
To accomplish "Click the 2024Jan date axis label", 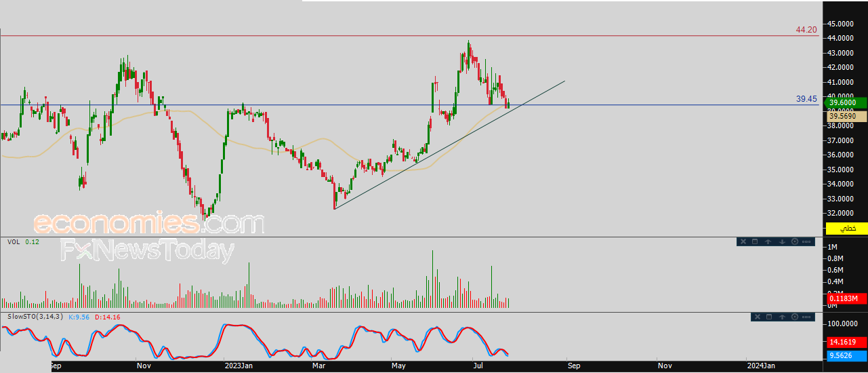I will coord(760,366).
